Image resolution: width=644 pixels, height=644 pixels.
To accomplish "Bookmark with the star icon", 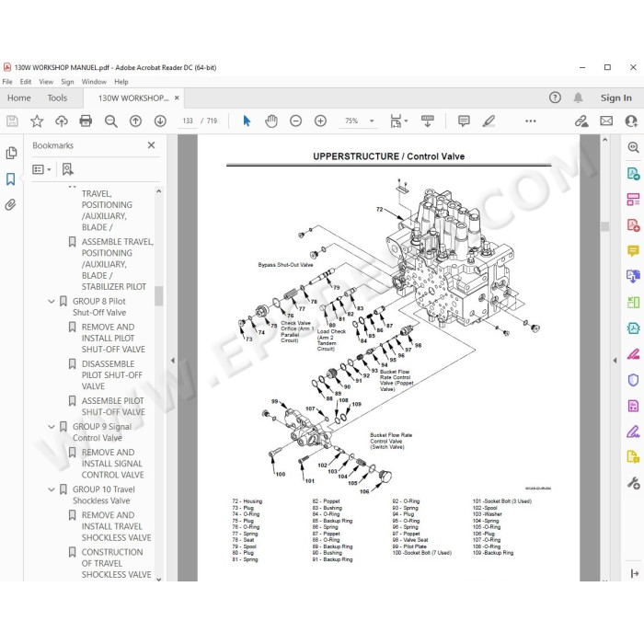I will pos(37,121).
